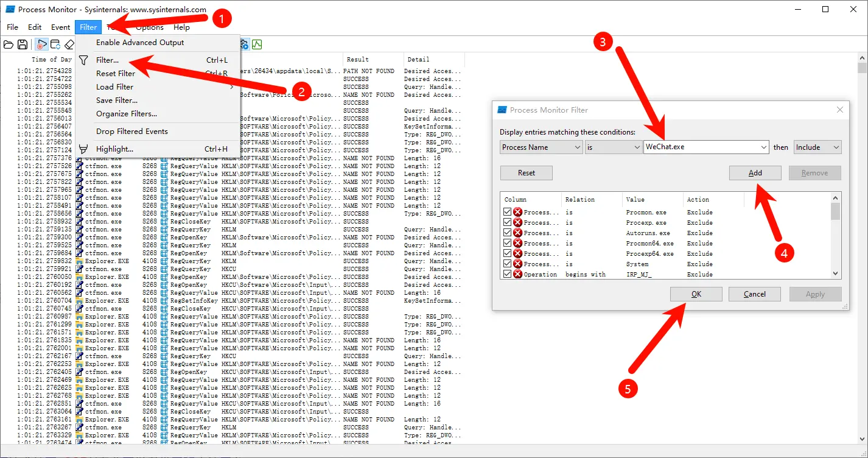
Task: Open the Include action dropdown
Action: (817, 147)
